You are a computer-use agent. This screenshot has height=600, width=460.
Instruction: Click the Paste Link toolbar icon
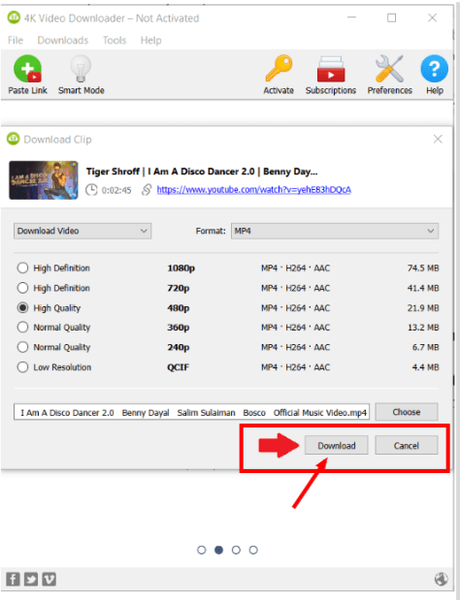(27, 69)
